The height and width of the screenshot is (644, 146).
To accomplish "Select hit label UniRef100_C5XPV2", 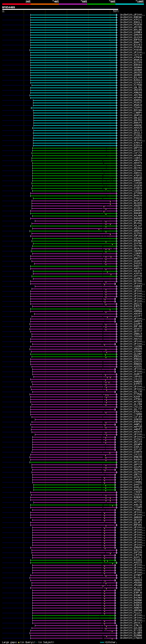I will point(131,108).
